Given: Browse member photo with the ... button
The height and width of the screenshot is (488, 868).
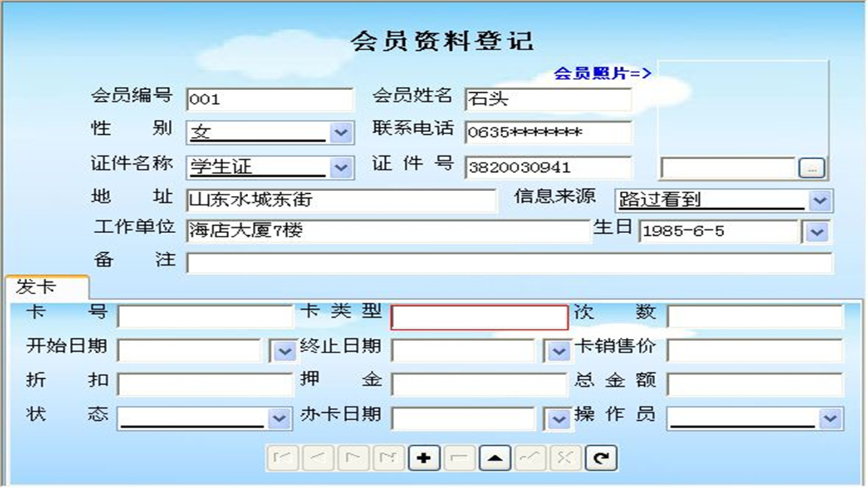Looking at the screenshot, I should pyautogui.click(x=812, y=169).
